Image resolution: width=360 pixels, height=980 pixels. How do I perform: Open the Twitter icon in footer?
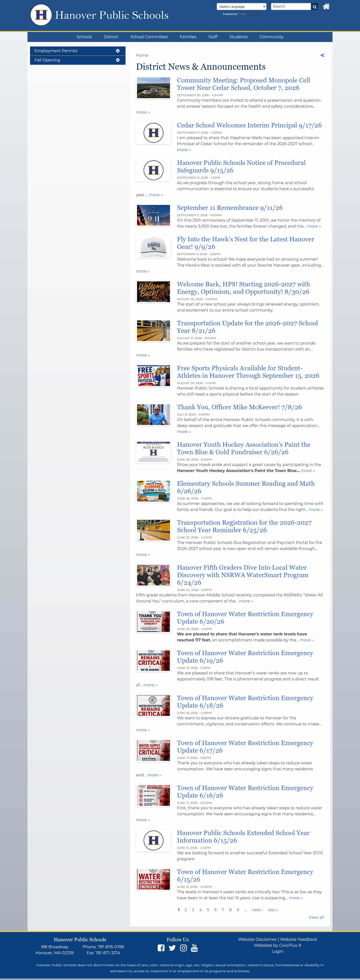click(172, 948)
